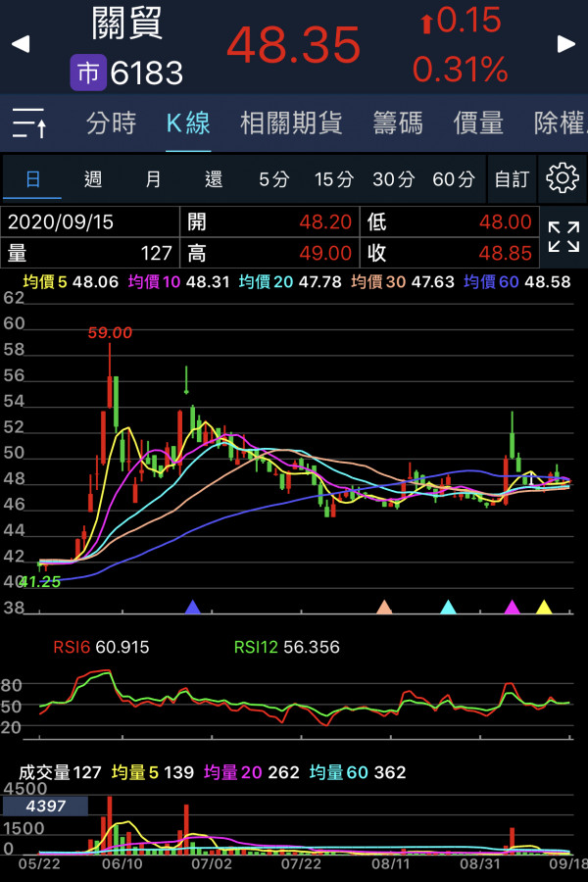
Task: Switch to the 分時 tab
Action: pos(111,123)
